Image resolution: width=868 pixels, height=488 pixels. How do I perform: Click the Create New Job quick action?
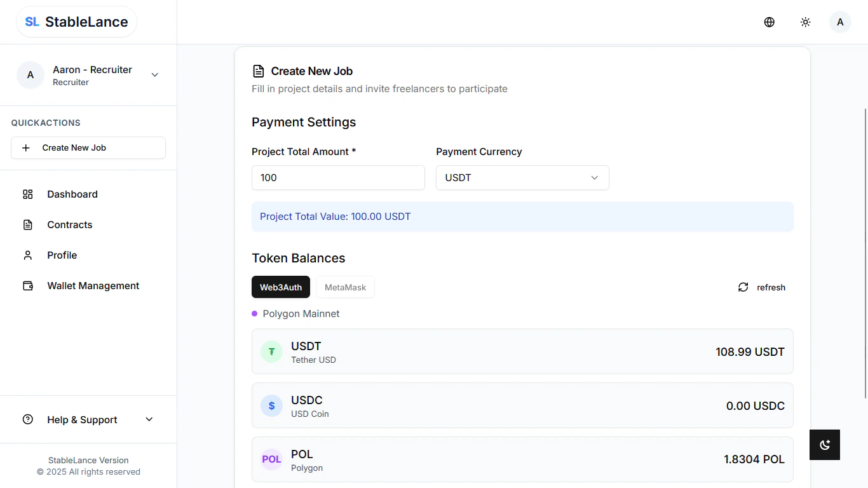click(x=88, y=147)
